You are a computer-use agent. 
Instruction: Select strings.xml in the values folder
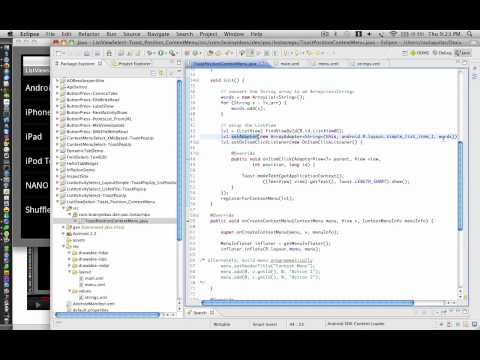(96, 297)
